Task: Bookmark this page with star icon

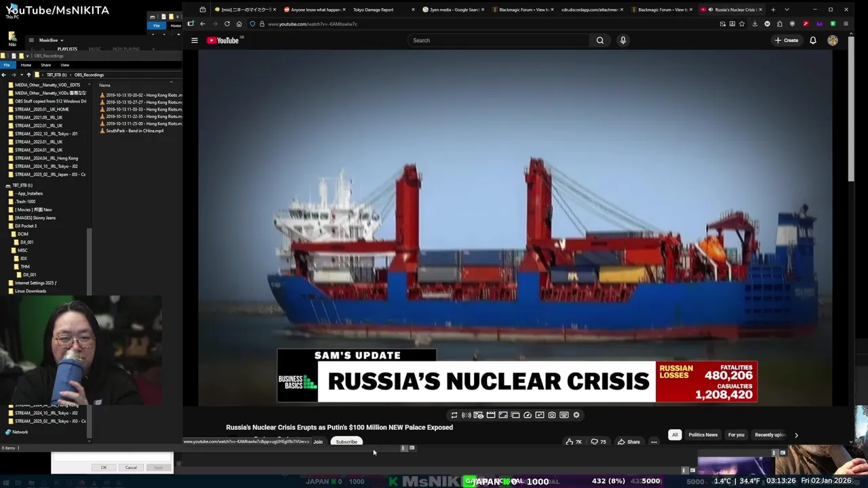Action: 742,24
